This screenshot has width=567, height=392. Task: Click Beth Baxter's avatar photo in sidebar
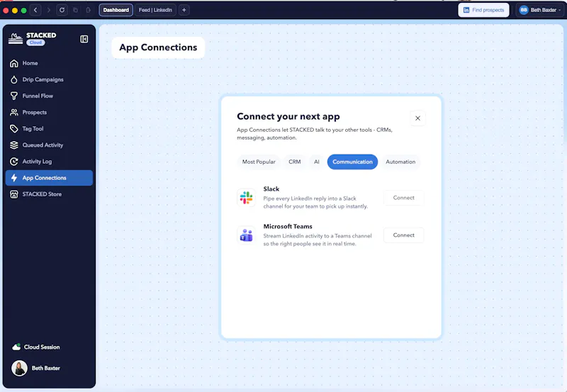(x=20, y=368)
